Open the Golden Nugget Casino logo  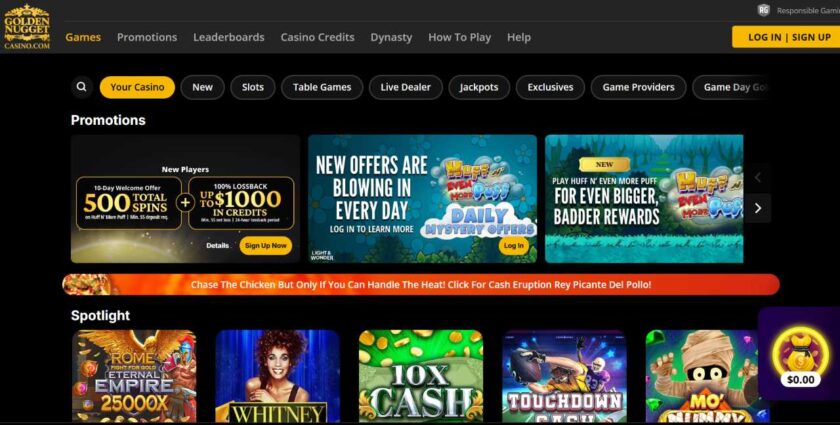coord(27,27)
